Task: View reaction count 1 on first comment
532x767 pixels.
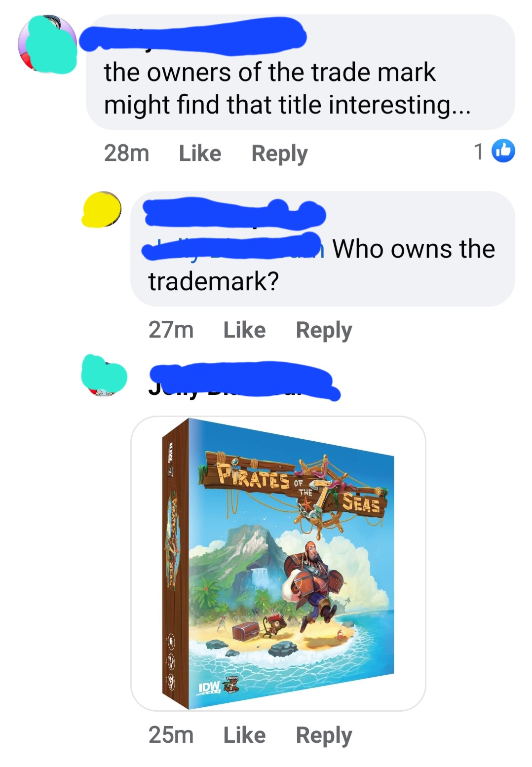Action: coord(478,152)
